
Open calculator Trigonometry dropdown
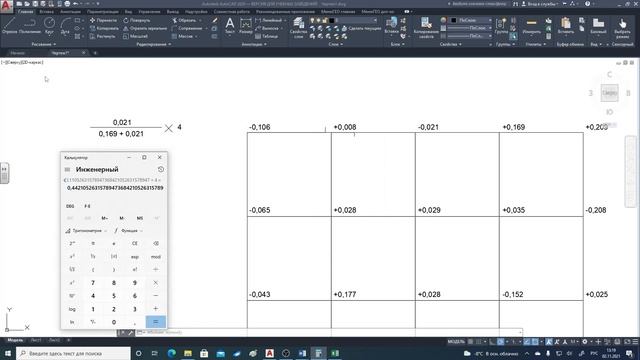(87, 231)
